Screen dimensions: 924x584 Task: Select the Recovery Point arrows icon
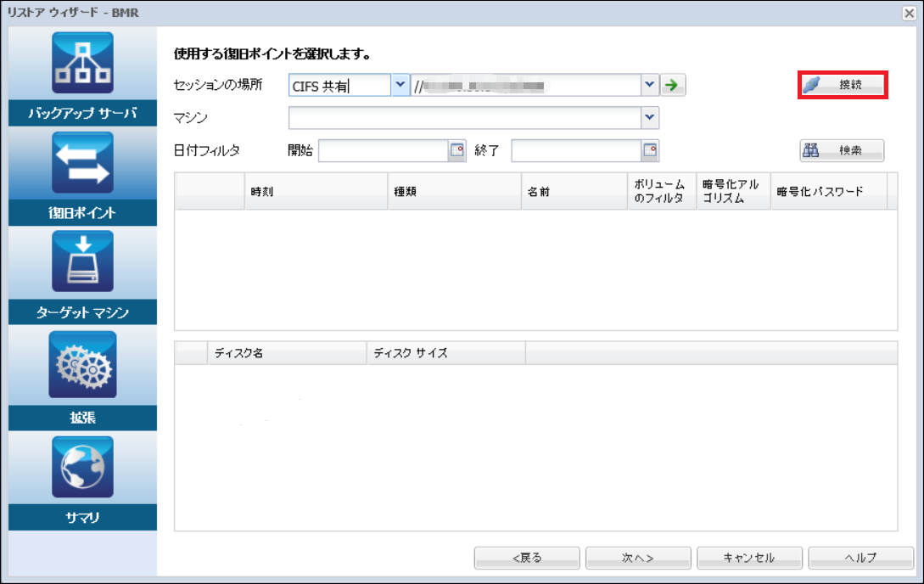pos(82,166)
